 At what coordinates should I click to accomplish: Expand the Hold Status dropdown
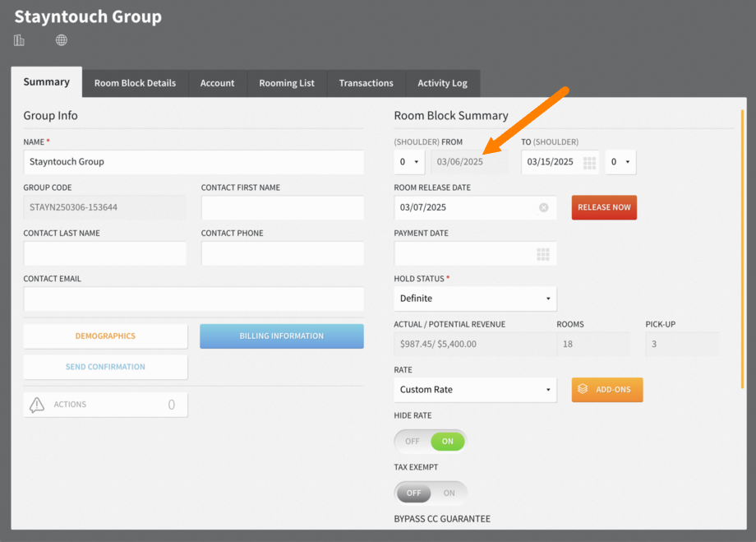tap(475, 299)
